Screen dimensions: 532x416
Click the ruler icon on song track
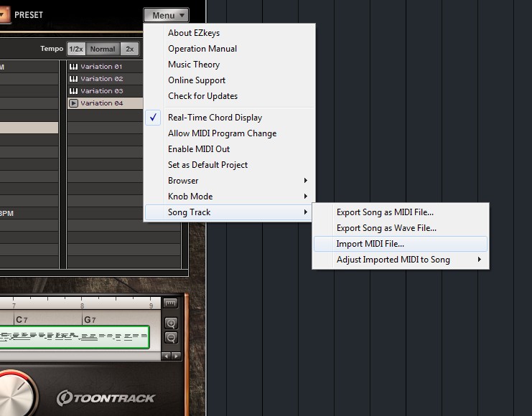point(170,303)
